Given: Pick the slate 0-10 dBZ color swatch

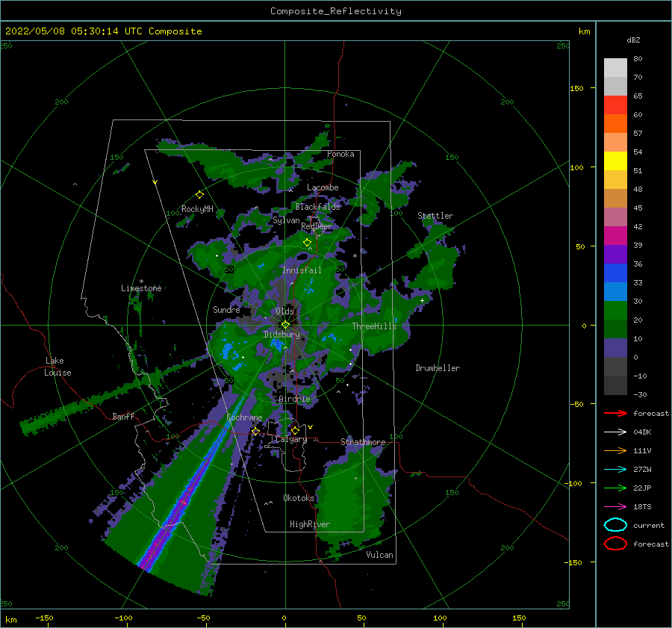Looking at the screenshot, I should pos(615,348).
